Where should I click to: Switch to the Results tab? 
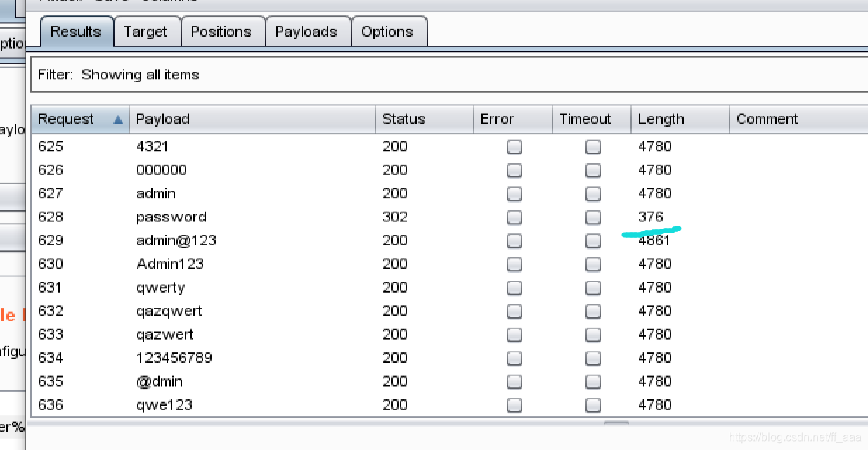[x=76, y=32]
